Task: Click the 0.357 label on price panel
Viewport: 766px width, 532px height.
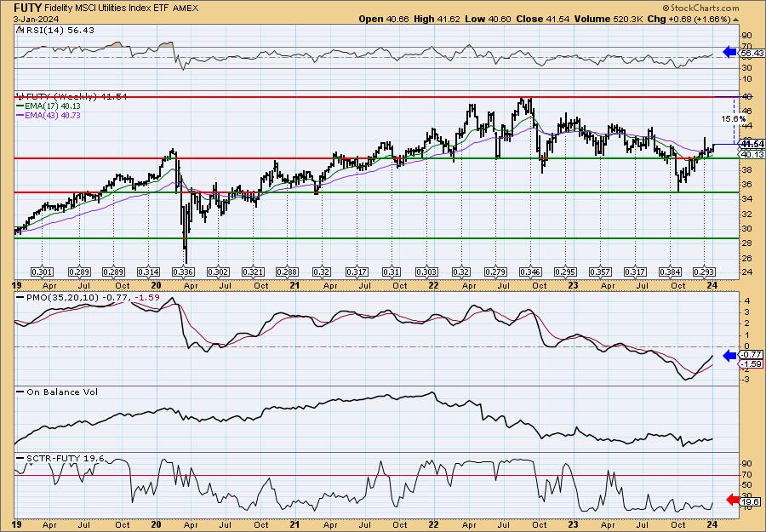Action: 600,272
